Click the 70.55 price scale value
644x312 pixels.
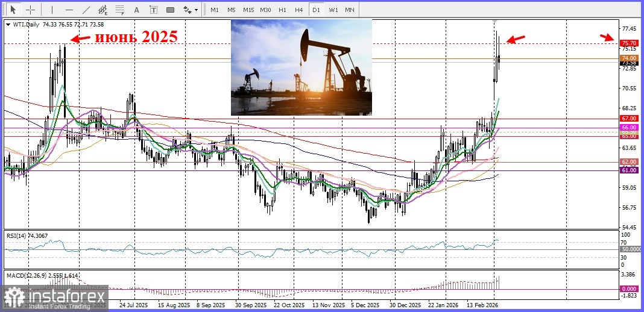pyautogui.click(x=630, y=88)
